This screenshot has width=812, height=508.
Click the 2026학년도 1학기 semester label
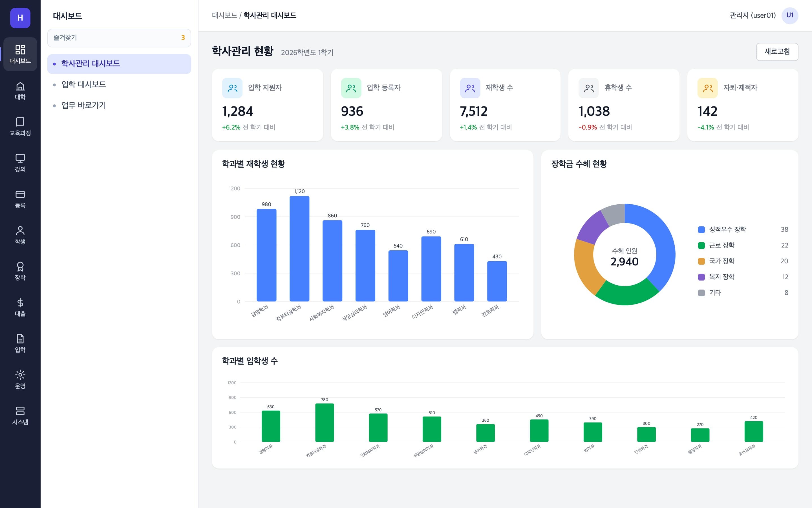[x=307, y=52]
